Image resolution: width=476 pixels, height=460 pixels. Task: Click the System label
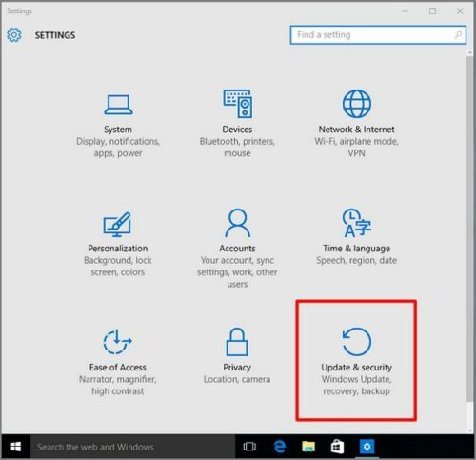tap(118, 130)
